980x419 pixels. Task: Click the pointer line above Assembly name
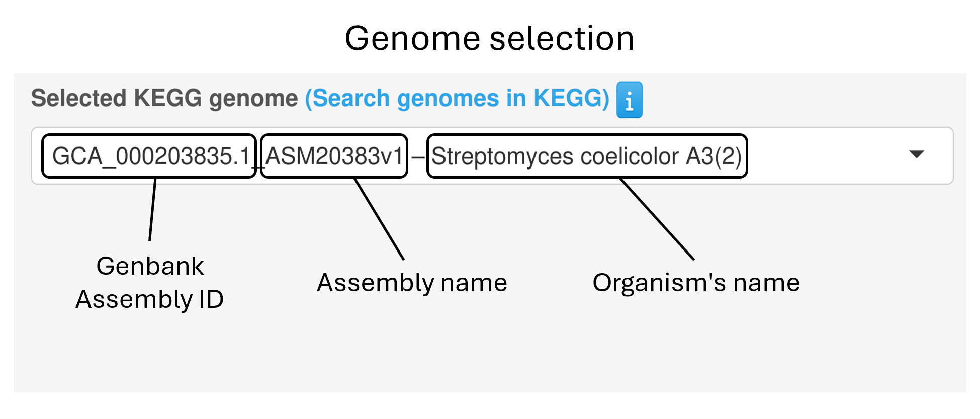[379, 219]
